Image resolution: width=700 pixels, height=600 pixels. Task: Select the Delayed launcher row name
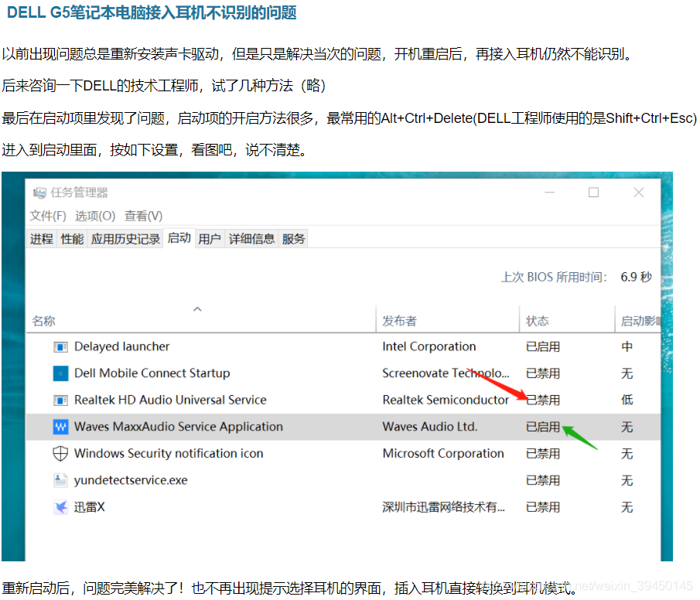click(x=122, y=347)
